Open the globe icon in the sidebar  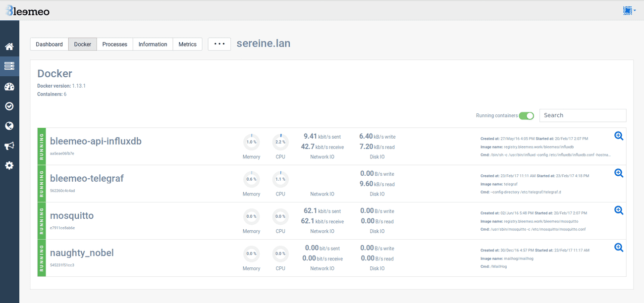click(9, 126)
